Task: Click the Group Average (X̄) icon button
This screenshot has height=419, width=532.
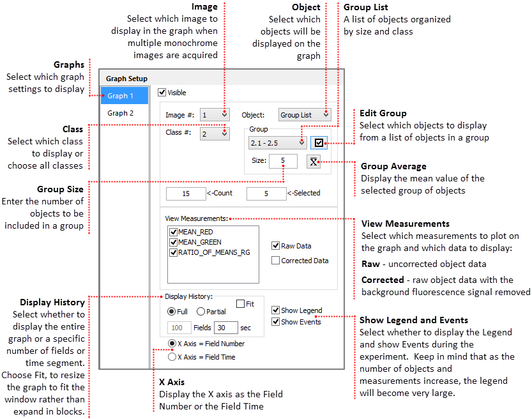Action: click(x=314, y=161)
